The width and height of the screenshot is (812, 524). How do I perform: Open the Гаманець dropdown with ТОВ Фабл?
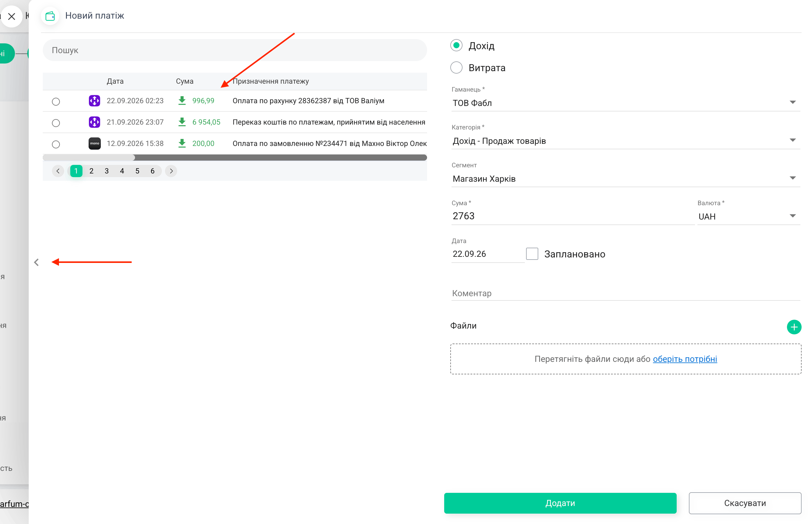[626, 103]
